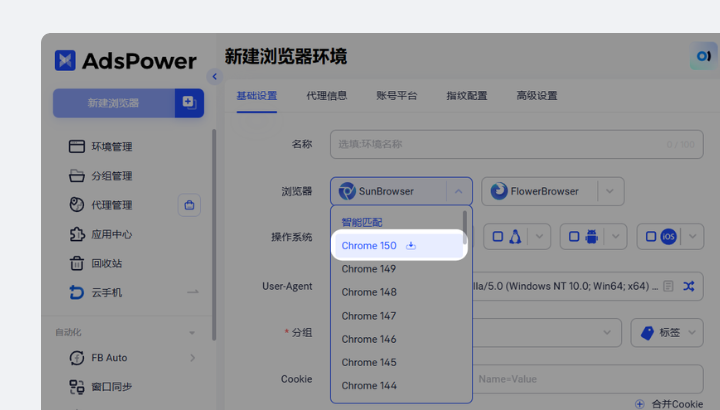Switch to the 高级设置 tab
The height and width of the screenshot is (410, 720).
(x=537, y=95)
